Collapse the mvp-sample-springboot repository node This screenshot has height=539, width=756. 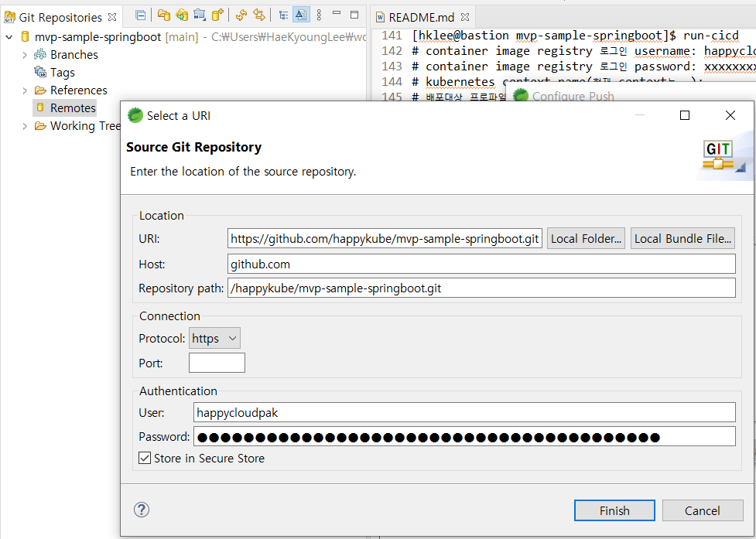coord(9,37)
